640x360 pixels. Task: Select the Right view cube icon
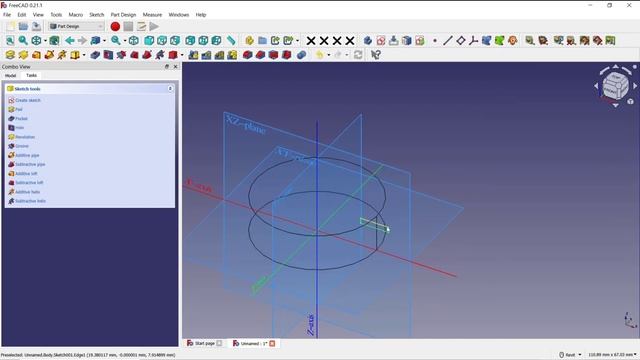coord(175,40)
